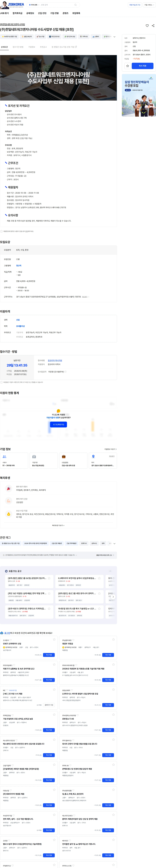Image resolution: width=156 pixels, height=868 pixels.
Task: Toggle heart favorite for 한일네트워크엔지니어링
Action: point(147,26)
